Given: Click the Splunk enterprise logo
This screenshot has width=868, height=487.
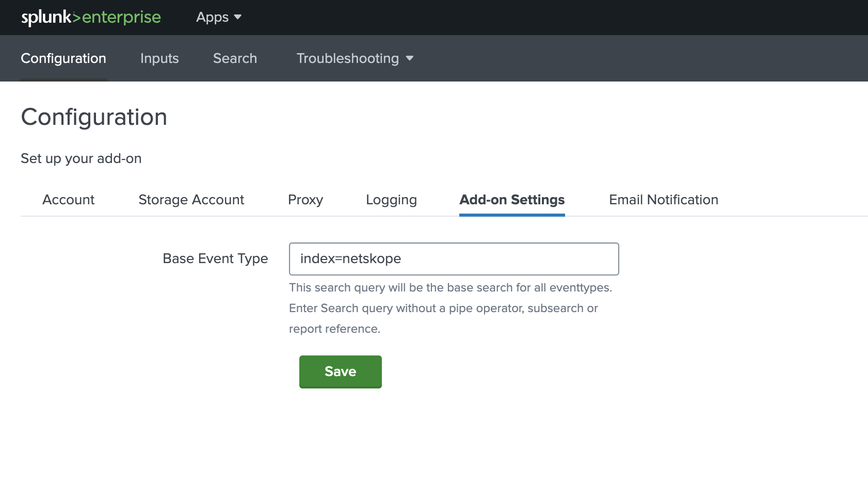Looking at the screenshot, I should 91,18.
